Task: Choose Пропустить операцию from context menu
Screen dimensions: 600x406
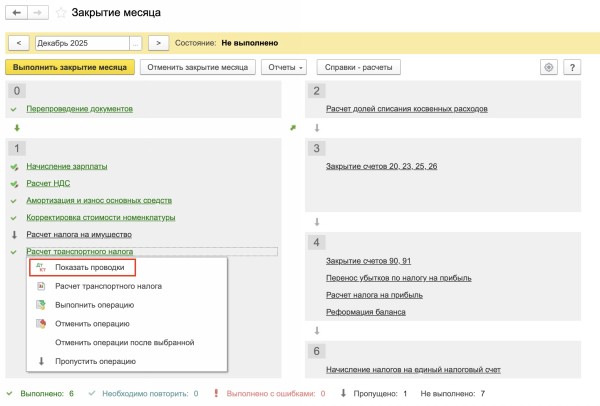Action: coord(95,361)
